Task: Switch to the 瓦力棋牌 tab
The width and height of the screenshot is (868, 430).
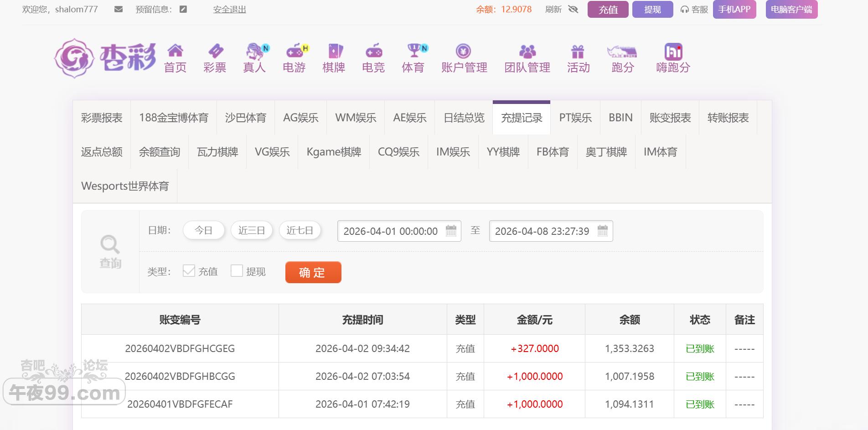Action: click(x=217, y=152)
